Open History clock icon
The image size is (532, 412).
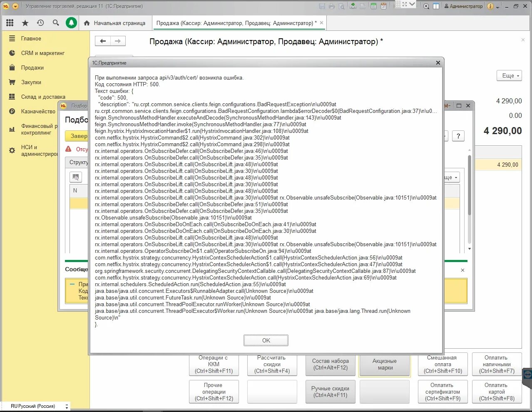click(x=40, y=23)
